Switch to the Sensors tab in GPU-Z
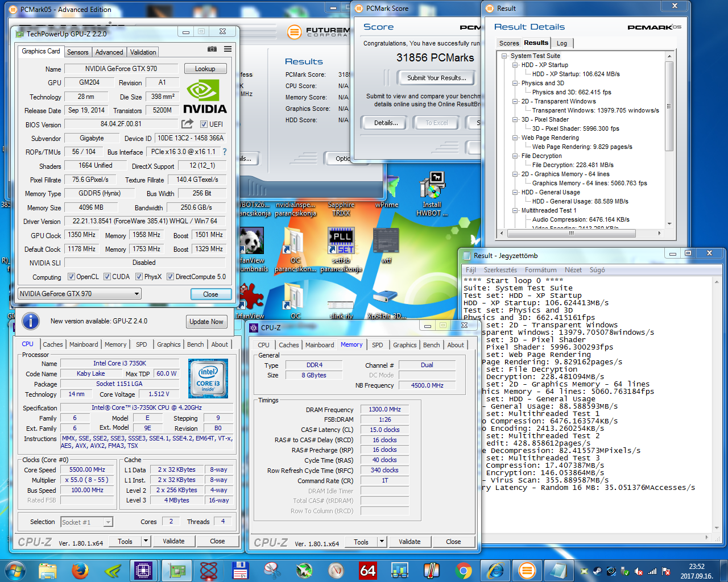 point(77,52)
